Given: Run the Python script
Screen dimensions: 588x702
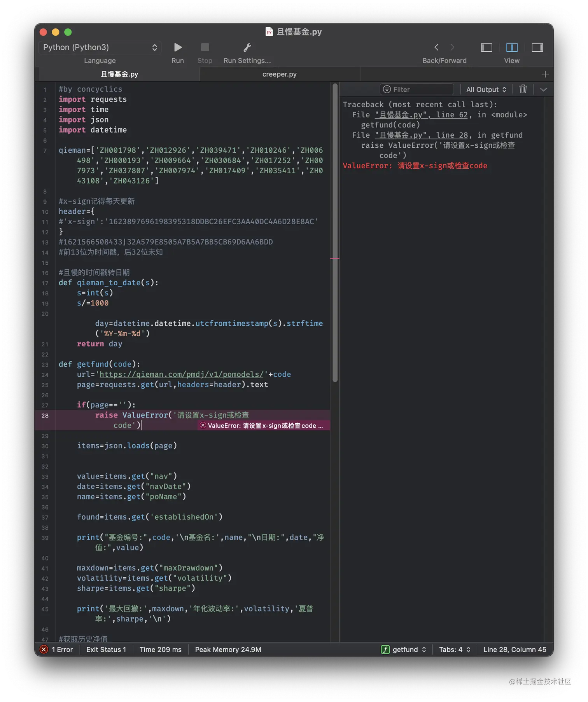Looking at the screenshot, I should pos(178,47).
